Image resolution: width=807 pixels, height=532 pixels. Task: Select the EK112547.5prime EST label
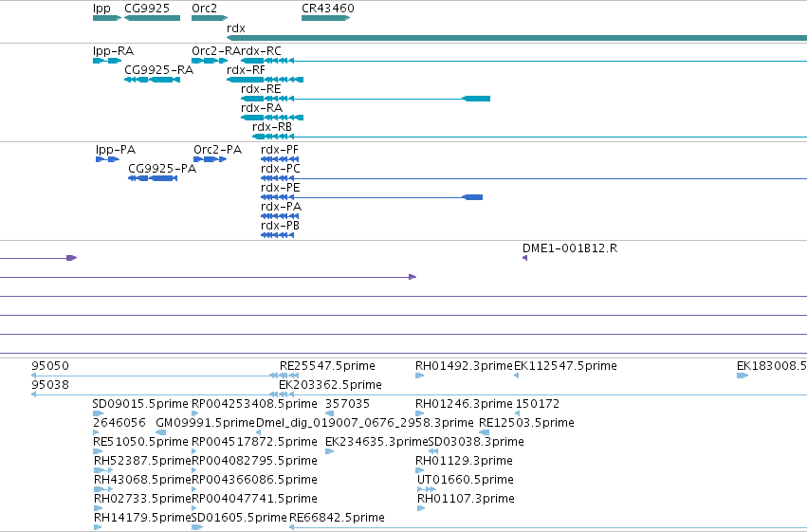click(565, 366)
